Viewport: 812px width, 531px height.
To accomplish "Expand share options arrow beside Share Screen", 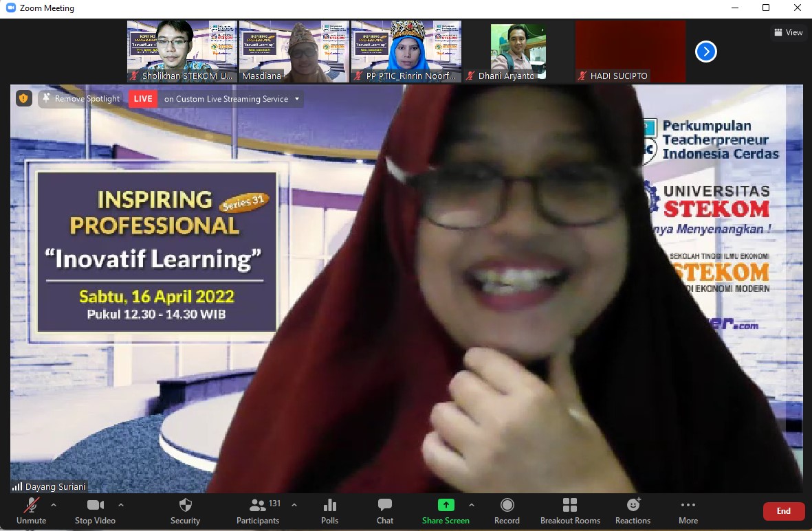I will coord(471,505).
